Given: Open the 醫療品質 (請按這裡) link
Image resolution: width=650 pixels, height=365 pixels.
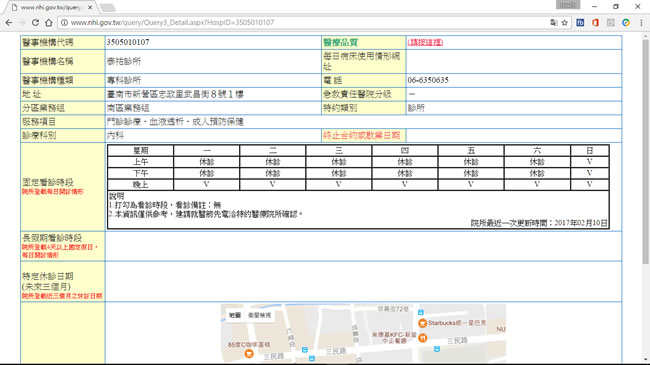Looking at the screenshot, I should 425,42.
